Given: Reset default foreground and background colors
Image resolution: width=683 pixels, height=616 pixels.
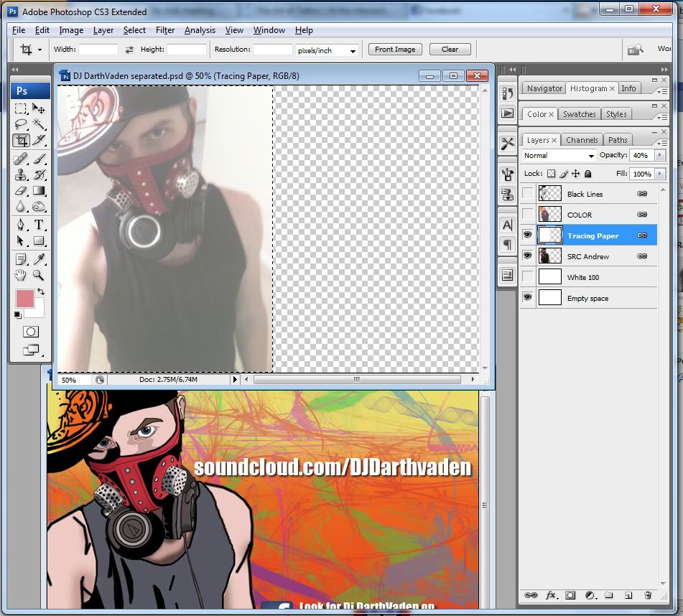Looking at the screenshot, I should point(17,314).
